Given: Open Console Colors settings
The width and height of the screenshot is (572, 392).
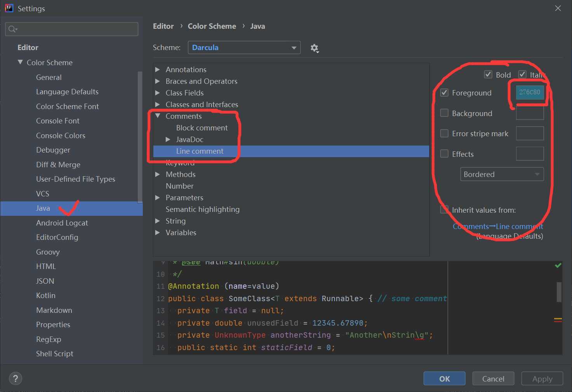Looking at the screenshot, I should coord(61,135).
